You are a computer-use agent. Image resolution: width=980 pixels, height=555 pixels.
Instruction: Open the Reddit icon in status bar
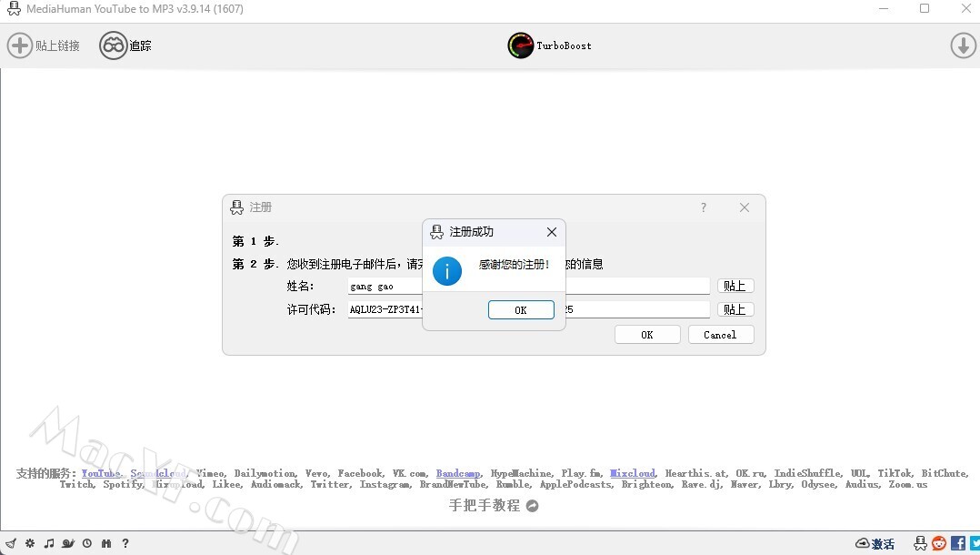coord(939,543)
